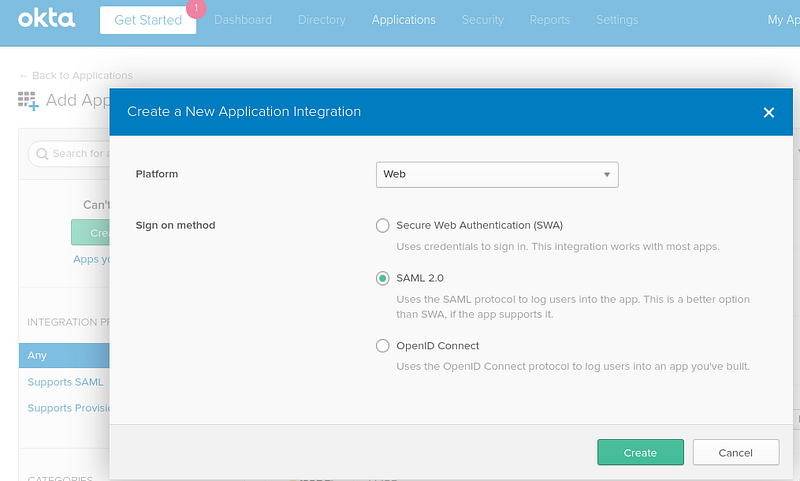This screenshot has width=800, height=481.
Task: Open the Settings menu
Action: [x=617, y=20]
